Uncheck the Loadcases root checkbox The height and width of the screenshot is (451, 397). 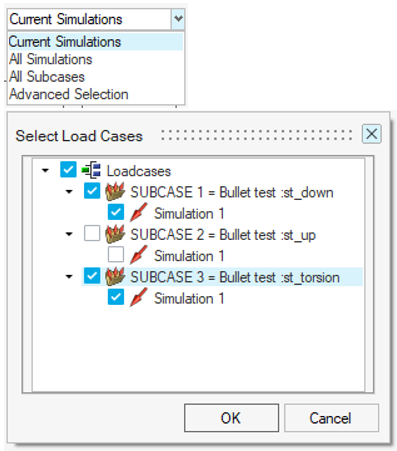(68, 170)
